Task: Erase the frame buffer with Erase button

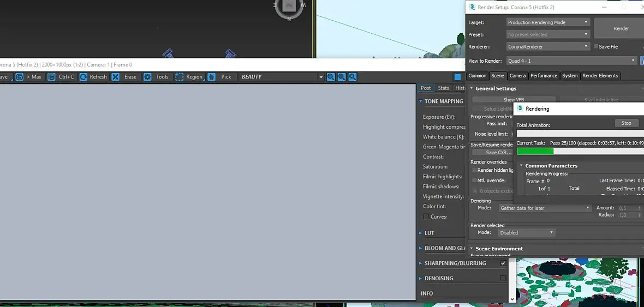Action: click(125, 77)
